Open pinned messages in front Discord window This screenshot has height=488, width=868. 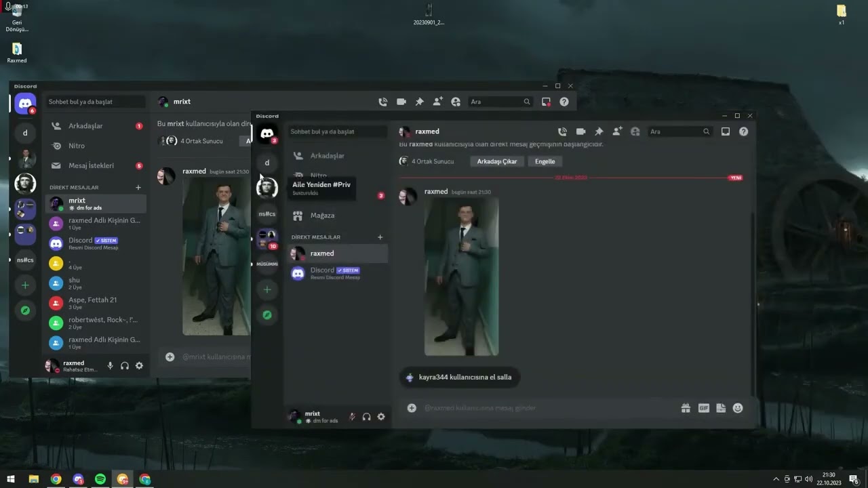599,131
